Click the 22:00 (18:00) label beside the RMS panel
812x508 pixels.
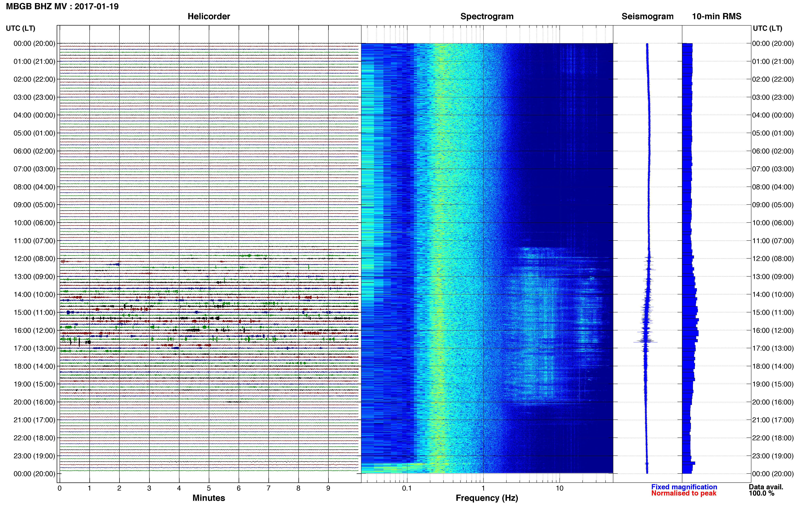[773, 438]
